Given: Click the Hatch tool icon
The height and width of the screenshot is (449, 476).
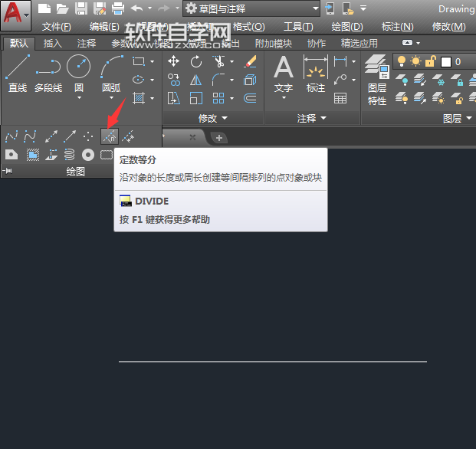Looking at the screenshot, I should (x=139, y=98).
